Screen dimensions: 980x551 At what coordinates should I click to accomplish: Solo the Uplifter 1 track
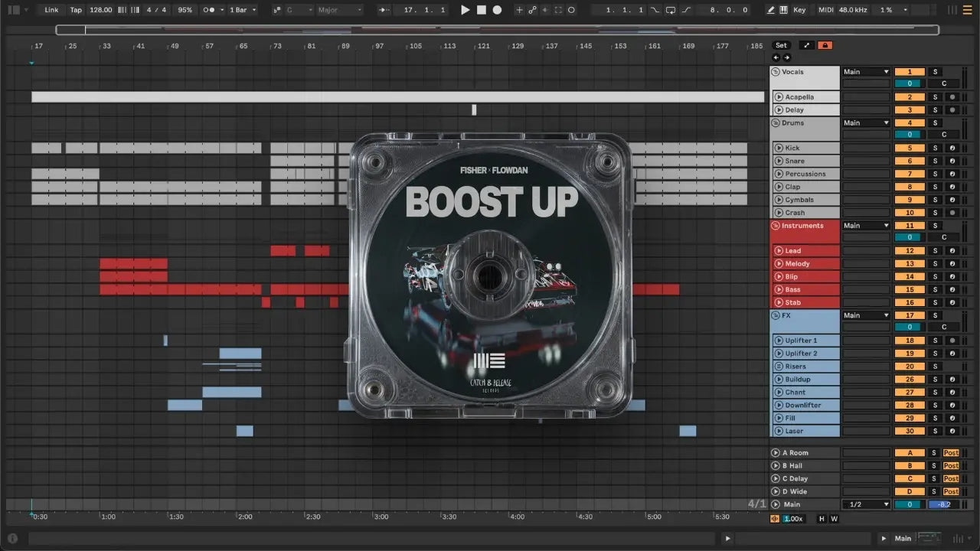(935, 341)
